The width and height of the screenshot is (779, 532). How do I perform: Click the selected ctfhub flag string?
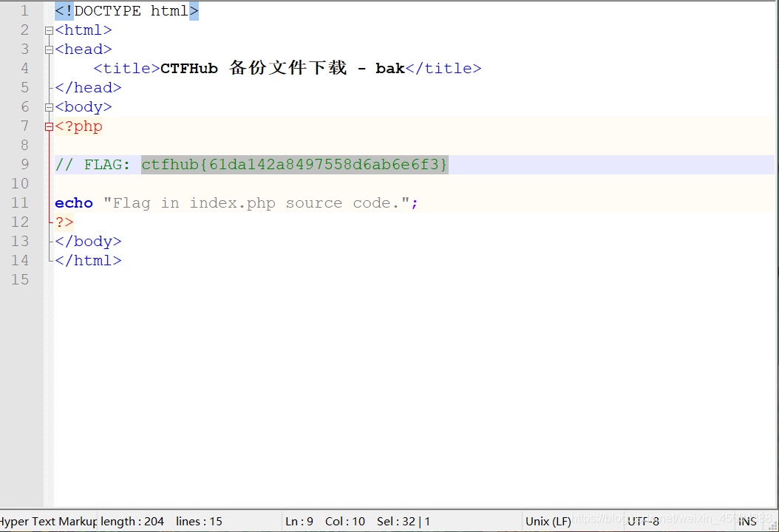coord(295,165)
